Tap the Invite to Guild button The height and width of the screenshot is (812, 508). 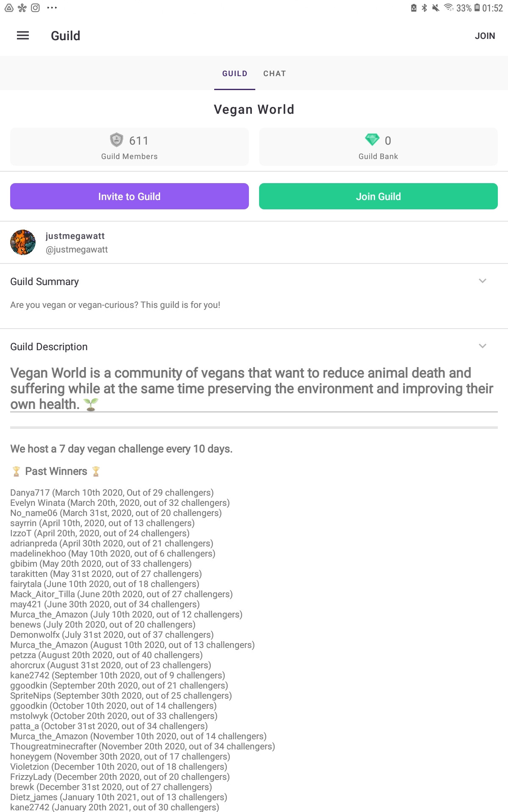pos(130,196)
